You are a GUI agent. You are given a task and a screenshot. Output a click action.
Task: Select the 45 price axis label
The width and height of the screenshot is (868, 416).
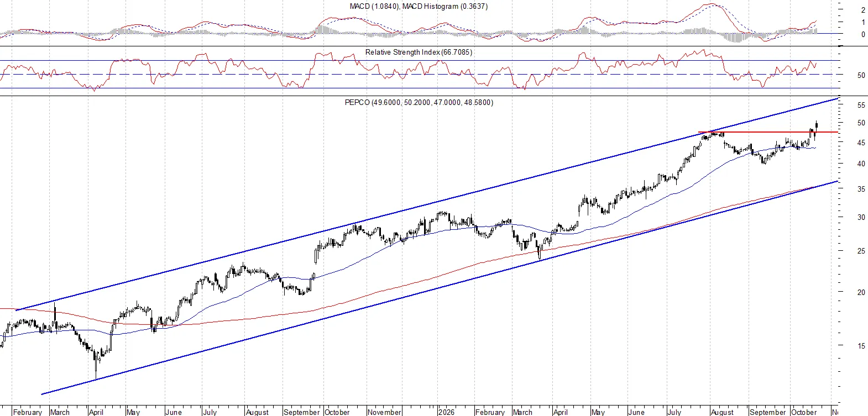[861, 143]
